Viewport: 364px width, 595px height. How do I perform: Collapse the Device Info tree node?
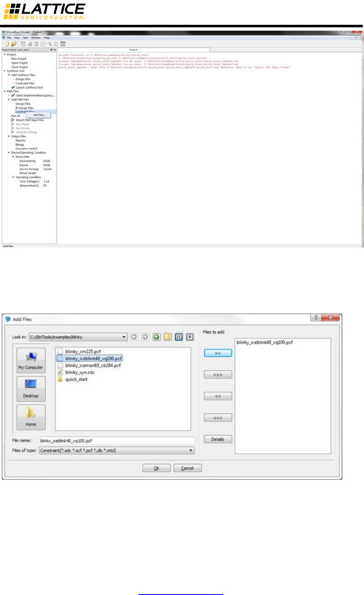click(x=13, y=157)
